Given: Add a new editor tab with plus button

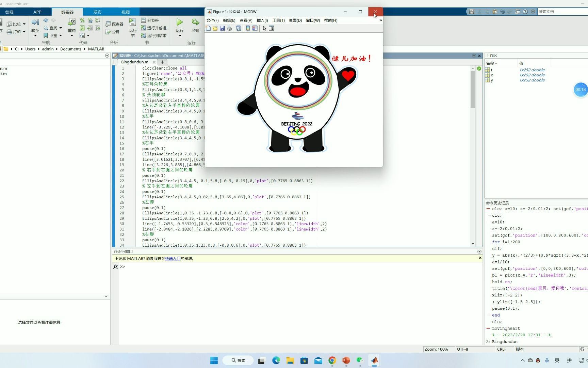Looking at the screenshot, I should pyautogui.click(x=162, y=62).
